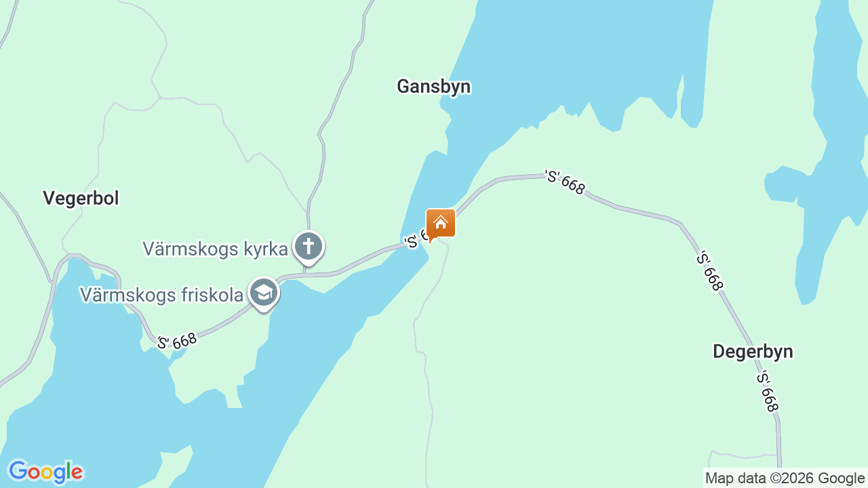Select the S 668 label southwest of Värmskogs friskola

pyautogui.click(x=178, y=341)
